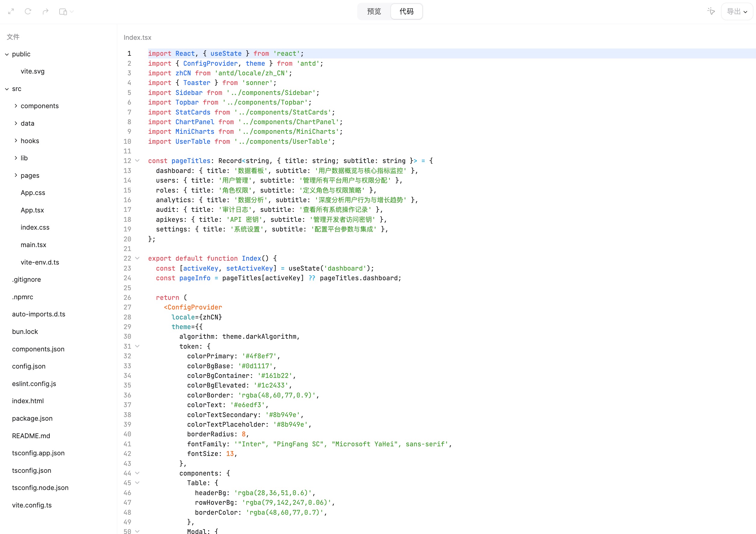Click the fontSize value 13
The width and height of the screenshot is (756, 534).
230,454
